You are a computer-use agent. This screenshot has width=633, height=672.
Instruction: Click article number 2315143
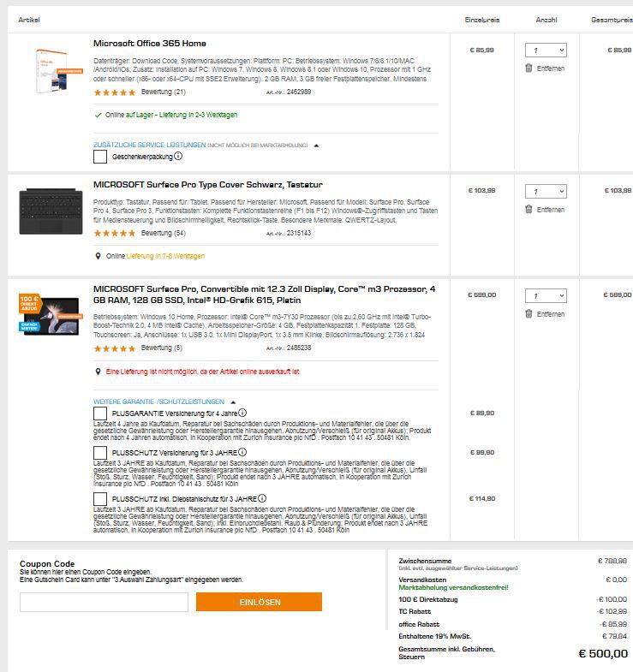tap(299, 233)
